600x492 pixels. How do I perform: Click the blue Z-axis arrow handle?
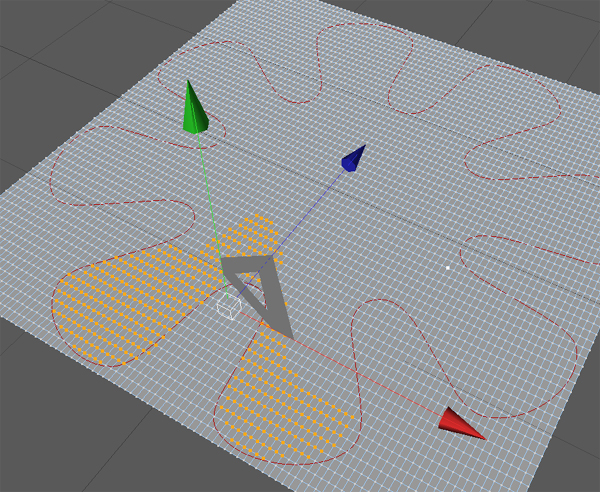click(353, 158)
